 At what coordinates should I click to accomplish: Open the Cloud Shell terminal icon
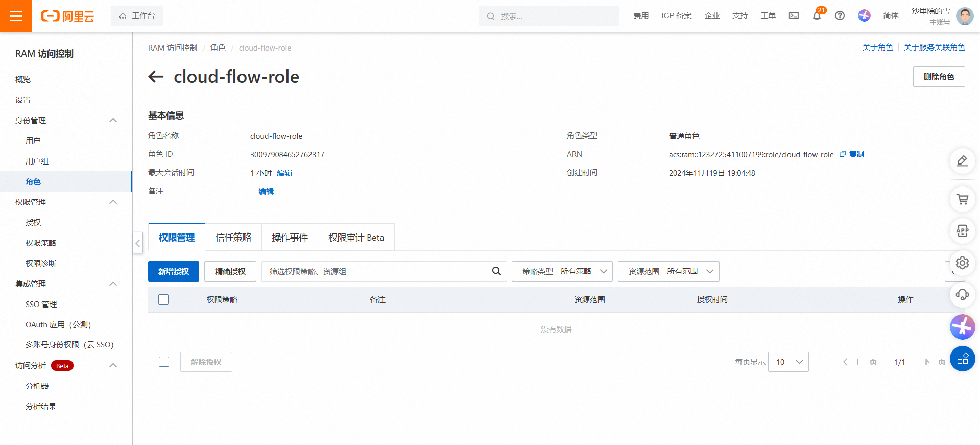[x=794, y=16]
